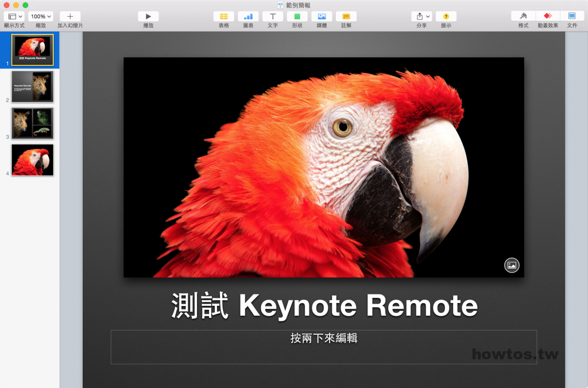Select slide 2 thumbnail with leopard text
Viewport: 588px width, 388px height.
[x=33, y=87]
